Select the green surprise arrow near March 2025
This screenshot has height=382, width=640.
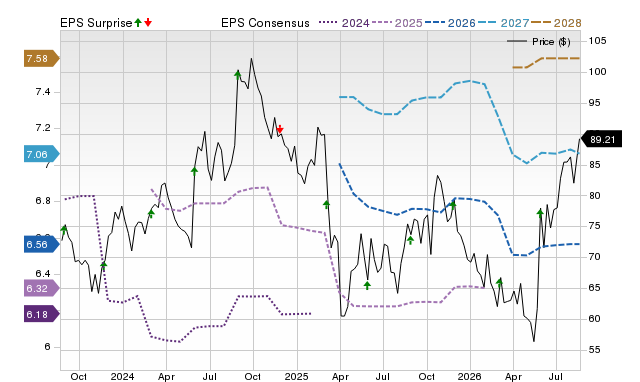click(x=326, y=204)
